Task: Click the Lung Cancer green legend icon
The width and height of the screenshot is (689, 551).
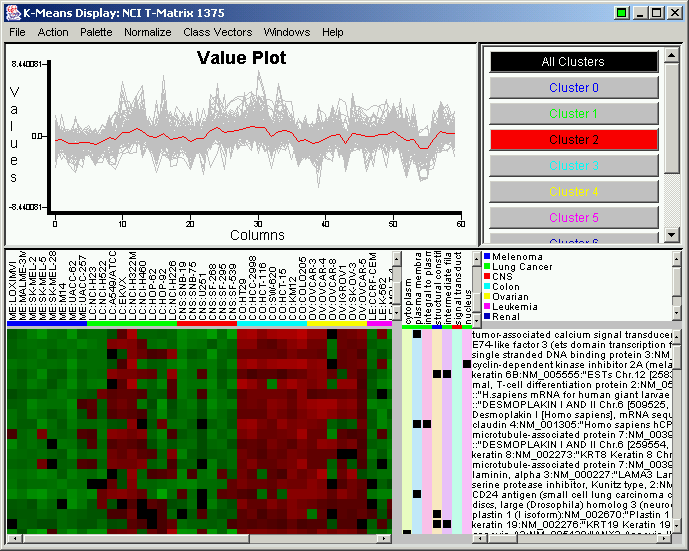Action: pyautogui.click(x=486, y=267)
